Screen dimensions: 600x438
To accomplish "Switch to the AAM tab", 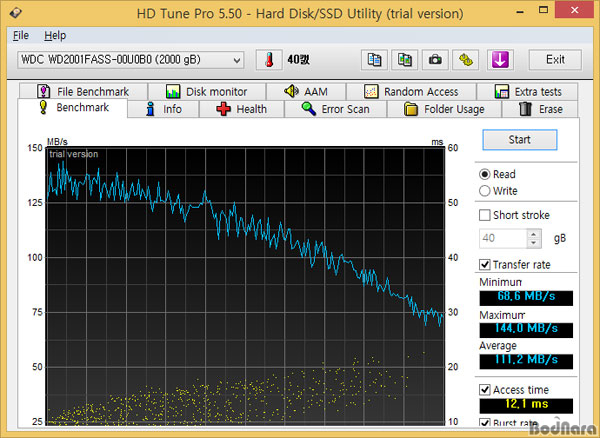I will pyautogui.click(x=306, y=91).
